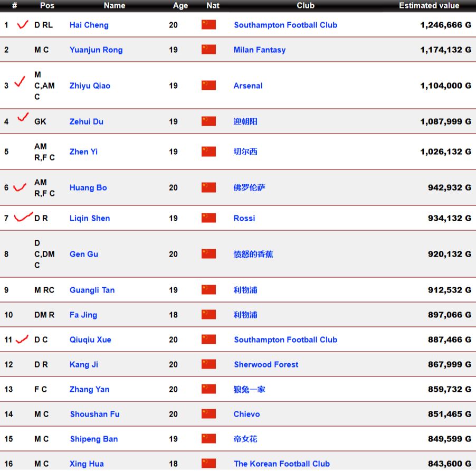476x471 pixels.
Task: Open club 利物浦 in Guangli Tan row
Action: point(245,290)
